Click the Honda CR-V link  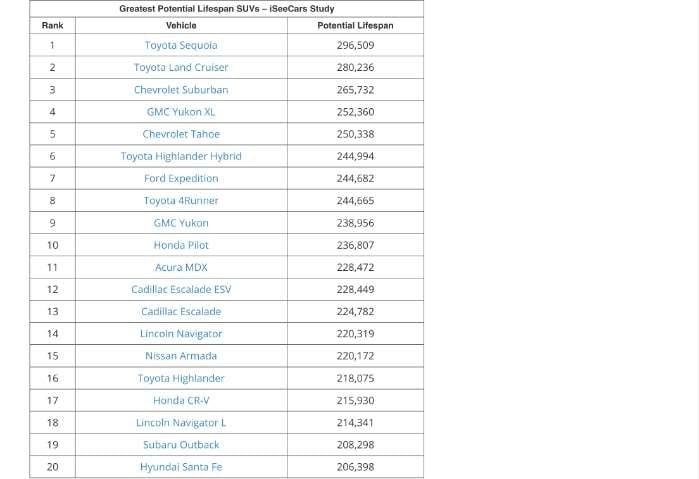(181, 400)
